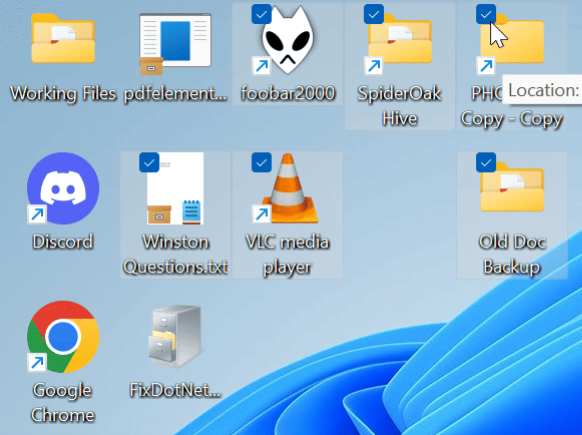Image resolution: width=582 pixels, height=435 pixels.
Task: Click the "foobar2000" label text
Action: (288, 93)
